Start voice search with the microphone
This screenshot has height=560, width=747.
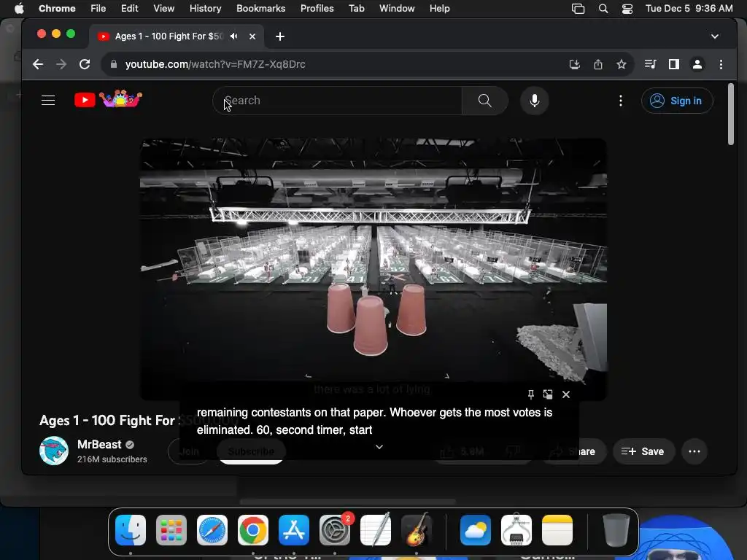[535, 101]
